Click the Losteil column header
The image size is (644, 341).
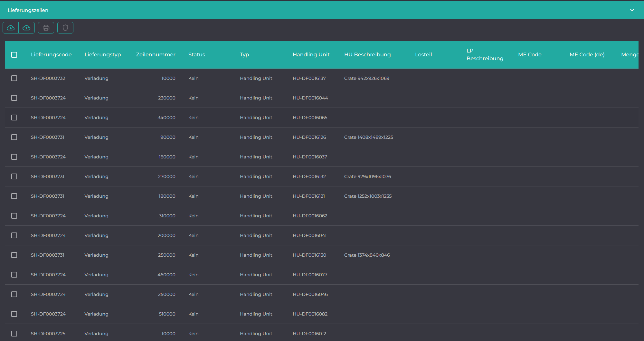click(x=423, y=55)
